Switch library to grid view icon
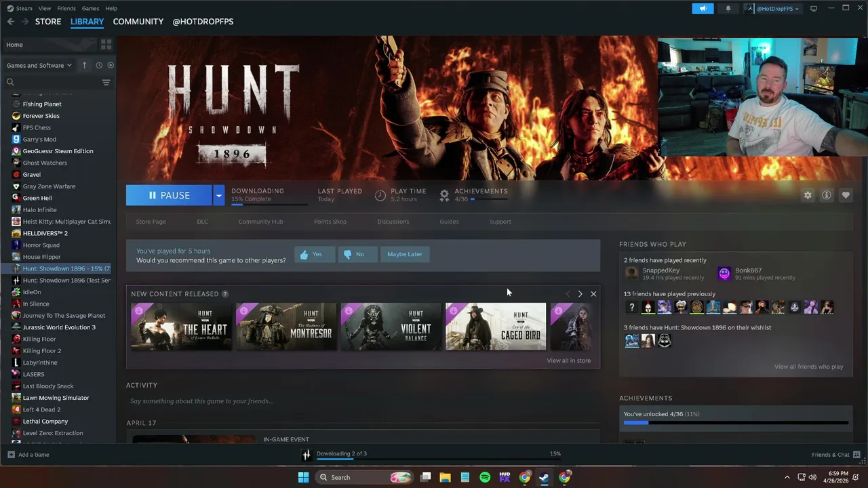This screenshot has height=488, width=868. pyautogui.click(x=106, y=44)
